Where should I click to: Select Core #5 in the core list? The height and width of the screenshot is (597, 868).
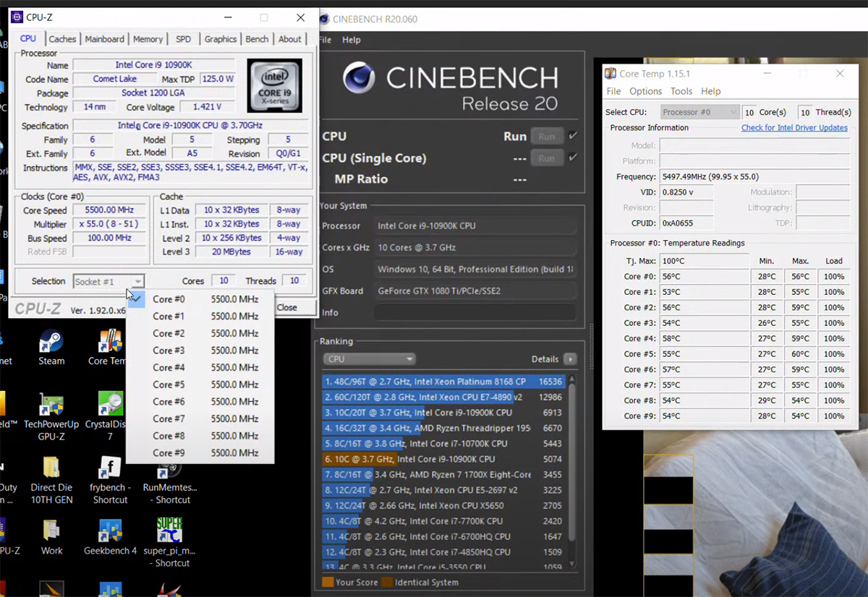coord(200,385)
